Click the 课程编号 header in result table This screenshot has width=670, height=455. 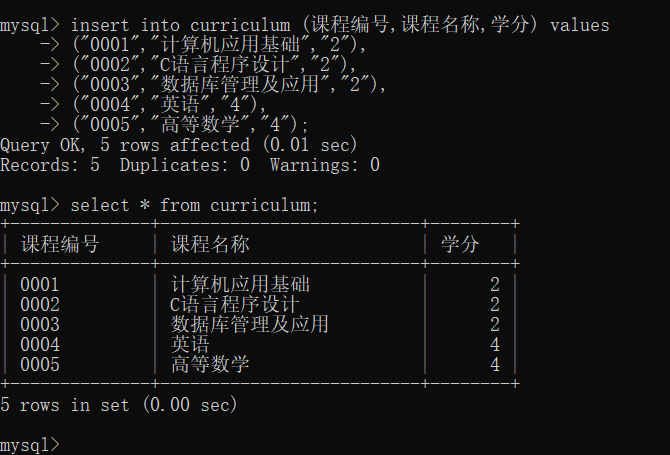coord(60,244)
